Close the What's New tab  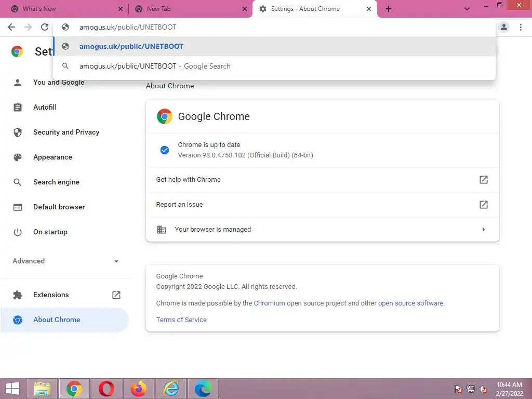tap(121, 9)
